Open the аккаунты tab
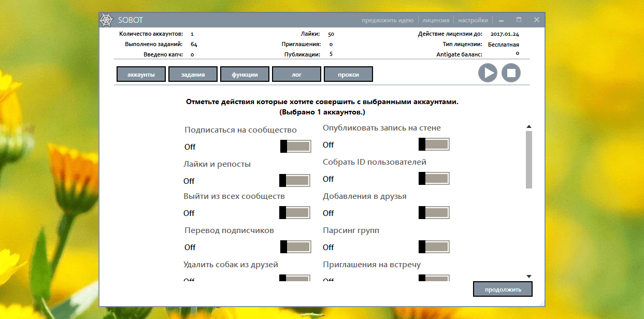The image size is (644, 319). (141, 75)
